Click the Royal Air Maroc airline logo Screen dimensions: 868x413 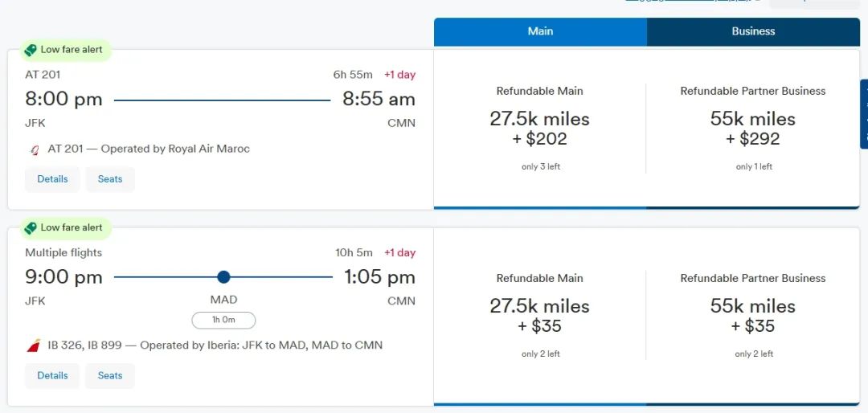coord(34,149)
